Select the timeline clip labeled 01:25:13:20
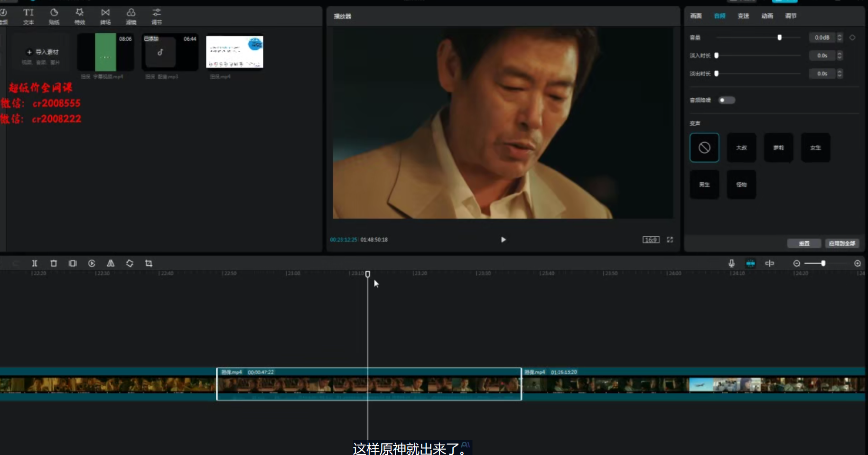The height and width of the screenshot is (455, 868). tap(694, 384)
